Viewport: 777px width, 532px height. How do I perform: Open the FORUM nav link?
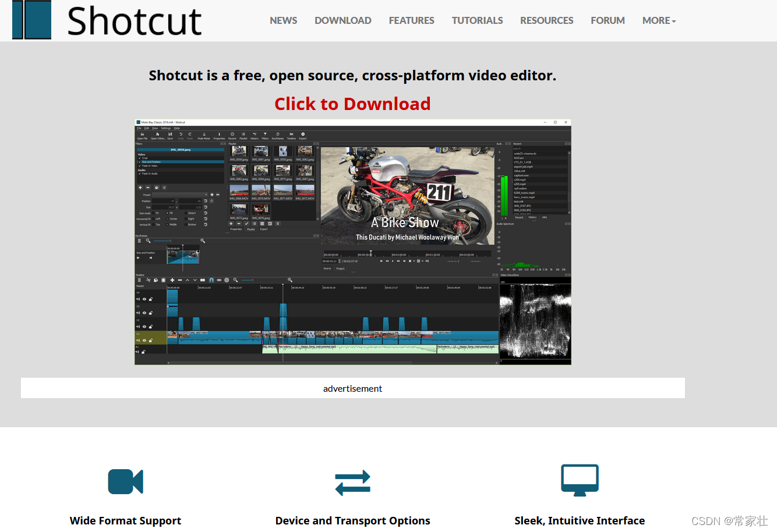pos(608,20)
